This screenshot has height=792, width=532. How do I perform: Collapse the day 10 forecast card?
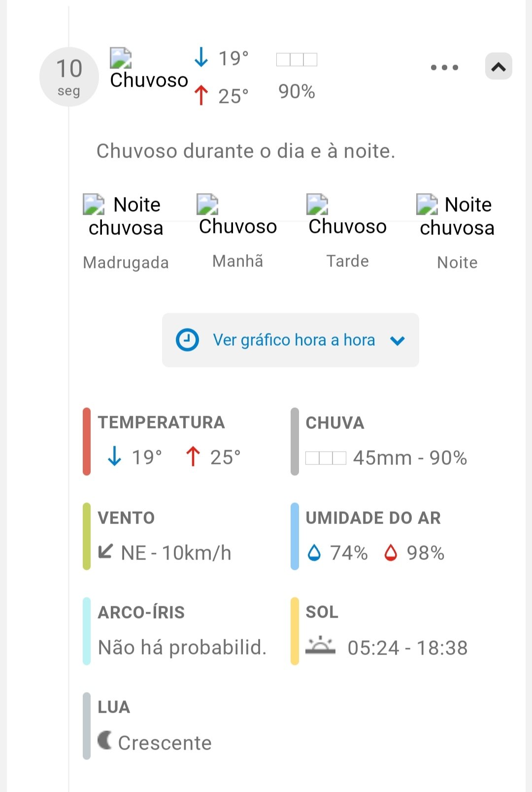coord(499,66)
